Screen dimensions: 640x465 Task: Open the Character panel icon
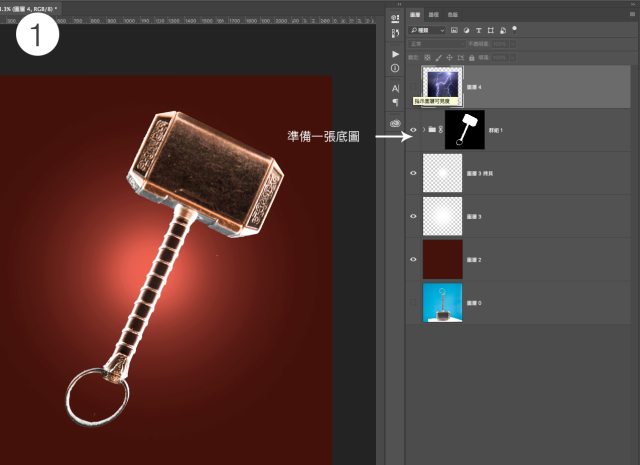(395, 88)
